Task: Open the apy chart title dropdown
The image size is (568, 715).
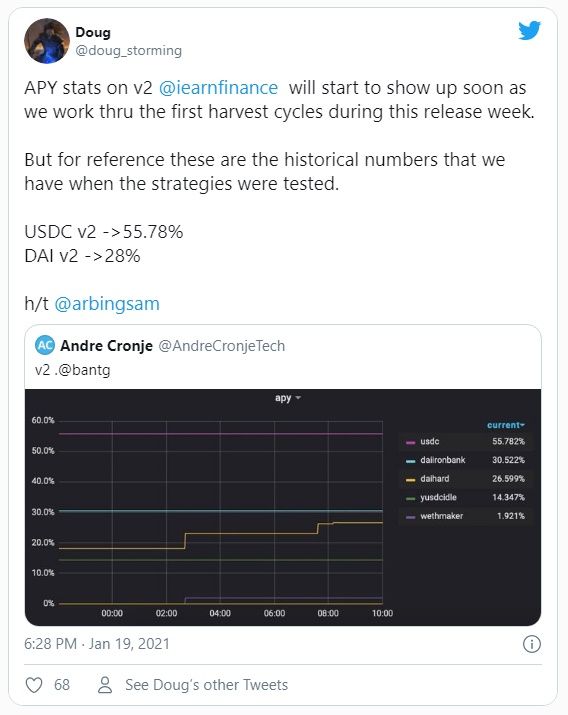Action: (x=288, y=398)
